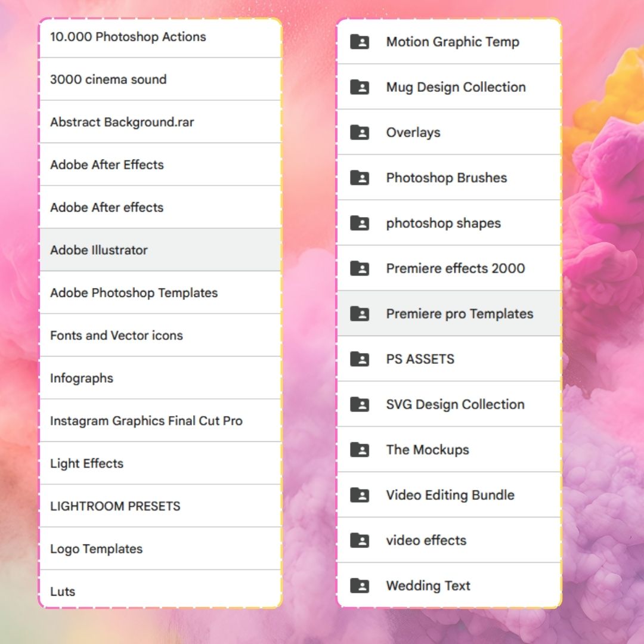Viewport: 644px width, 644px height.
Task: Click the PS ASSETS folder icon
Action: [x=360, y=359]
